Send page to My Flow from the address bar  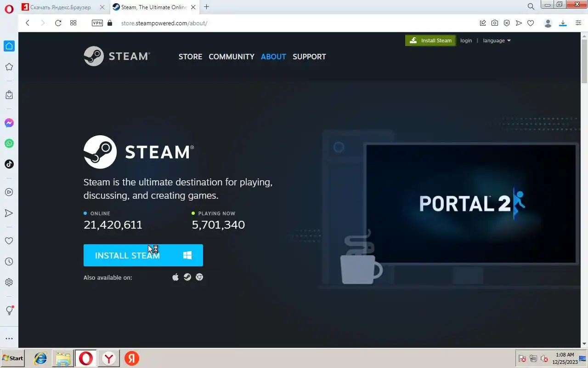pos(519,23)
